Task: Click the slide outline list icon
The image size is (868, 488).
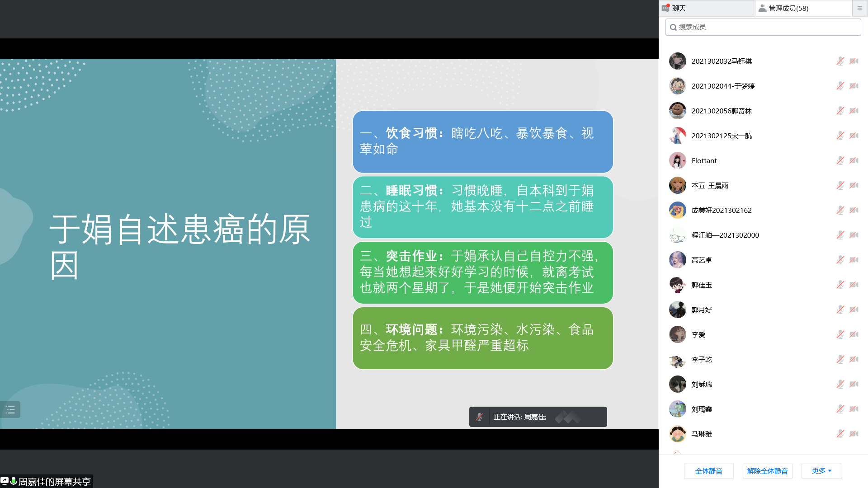Action: [x=10, y=410]
